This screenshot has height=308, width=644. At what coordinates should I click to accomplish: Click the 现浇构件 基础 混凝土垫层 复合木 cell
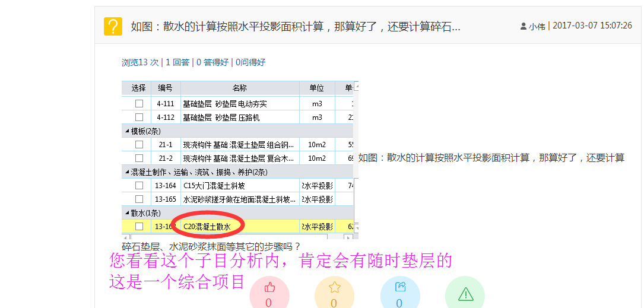click(239, 158)
